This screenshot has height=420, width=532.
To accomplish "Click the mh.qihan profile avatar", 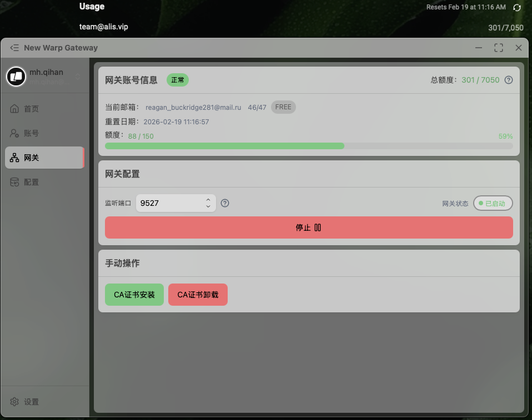I will point(16,77).
